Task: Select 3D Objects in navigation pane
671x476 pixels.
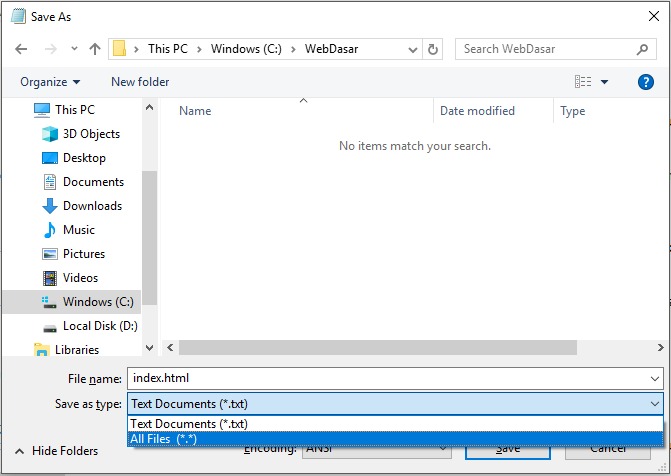Action: click(x=91, y=134)
